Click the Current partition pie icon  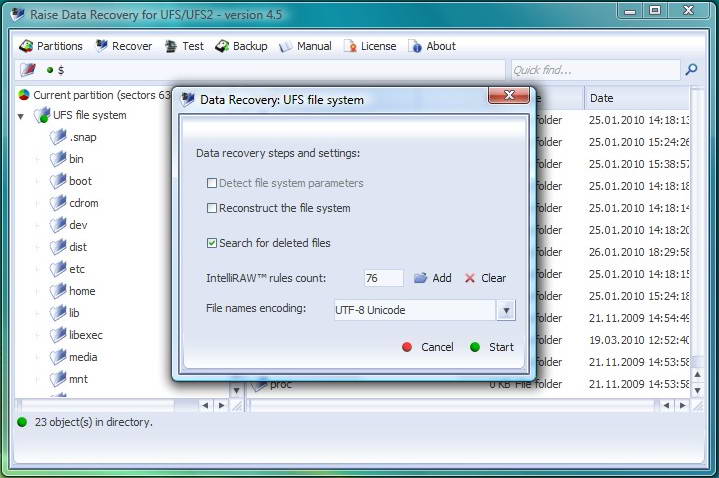[x=24, y=95]
